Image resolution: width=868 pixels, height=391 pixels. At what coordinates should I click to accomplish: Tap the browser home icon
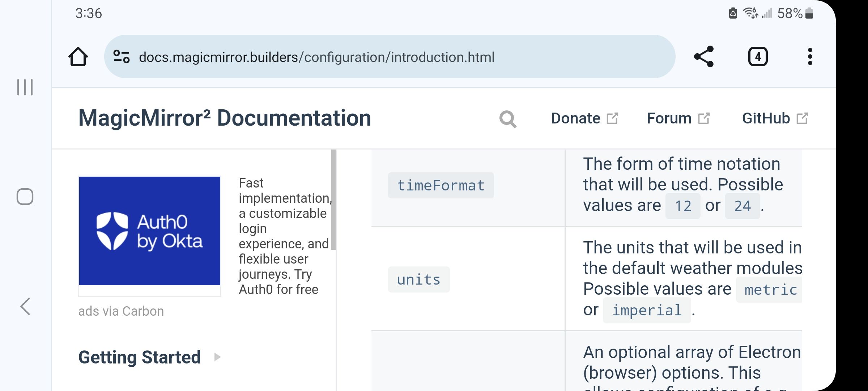78,57
